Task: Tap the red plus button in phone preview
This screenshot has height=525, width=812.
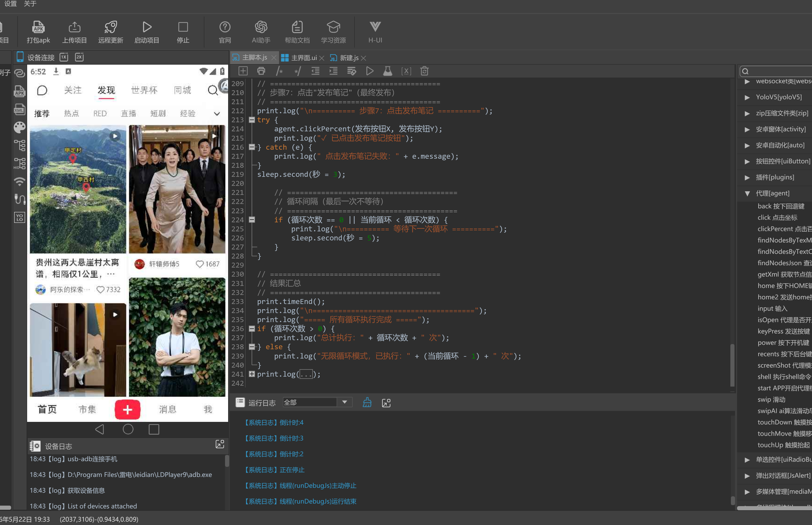Action: pos(127,409)
